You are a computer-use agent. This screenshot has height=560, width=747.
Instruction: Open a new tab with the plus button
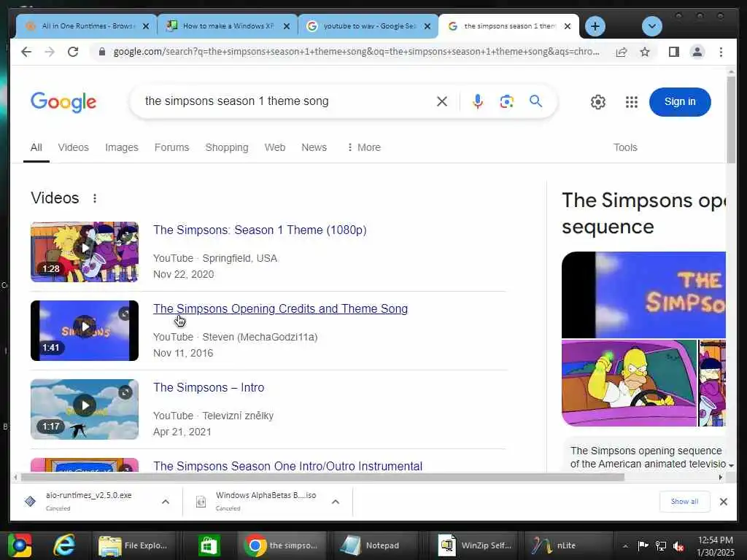tap(595, 26)
